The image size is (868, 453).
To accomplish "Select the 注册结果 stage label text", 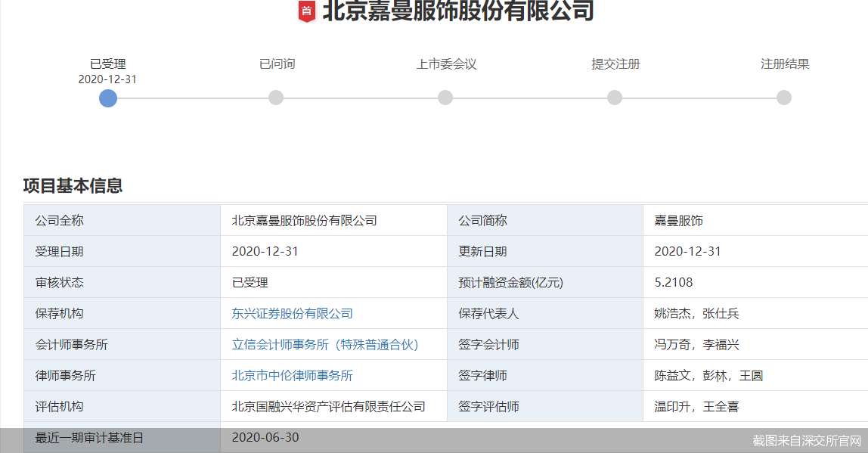I will (x=785, y=64).
